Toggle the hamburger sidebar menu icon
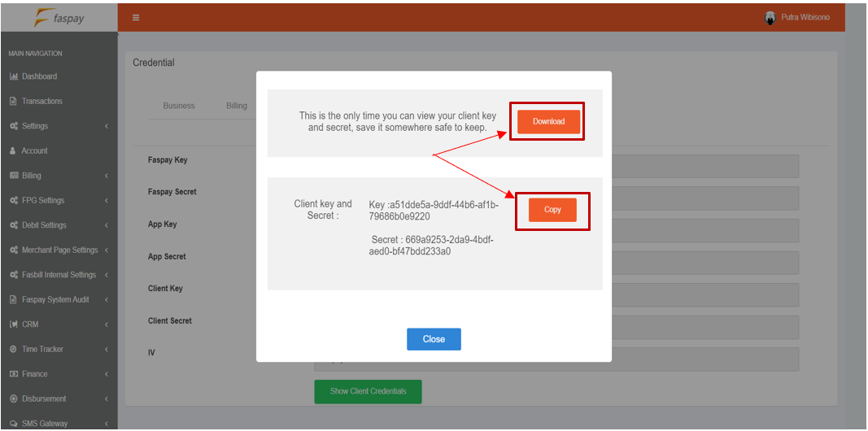This screenshot has height=431, width=868. pos(136,18)
